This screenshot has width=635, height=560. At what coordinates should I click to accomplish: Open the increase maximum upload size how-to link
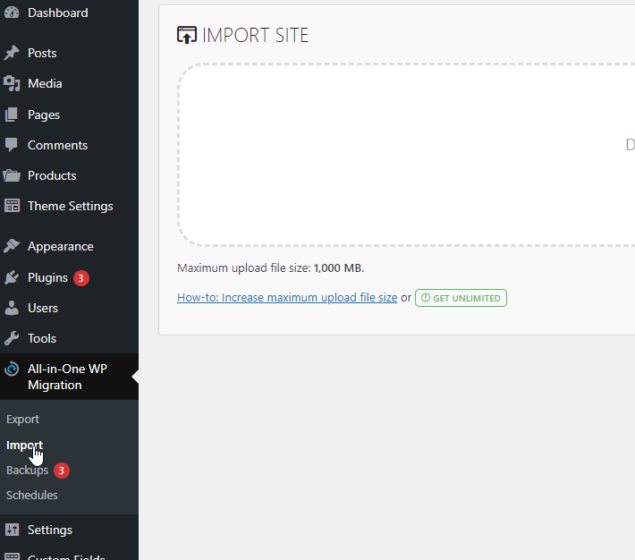287,298
